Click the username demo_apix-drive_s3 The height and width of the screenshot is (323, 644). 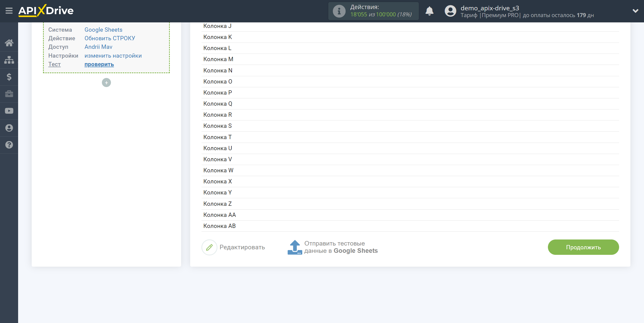tap(490, 8)
